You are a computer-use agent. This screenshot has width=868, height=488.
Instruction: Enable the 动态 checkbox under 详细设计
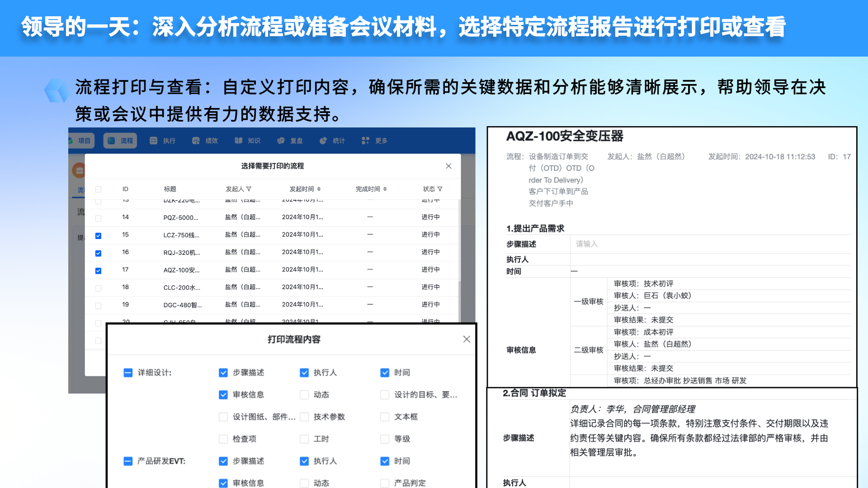304,394
